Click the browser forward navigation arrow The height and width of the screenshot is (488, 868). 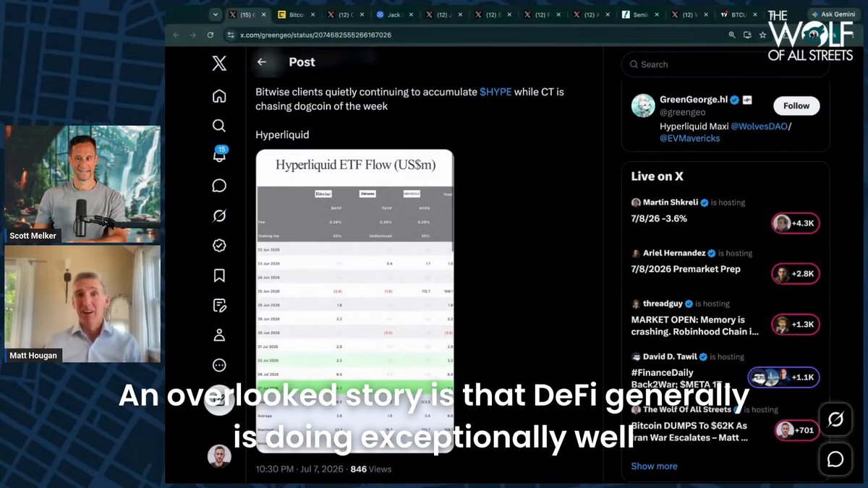pyautogui.click(x=193, y=35)
